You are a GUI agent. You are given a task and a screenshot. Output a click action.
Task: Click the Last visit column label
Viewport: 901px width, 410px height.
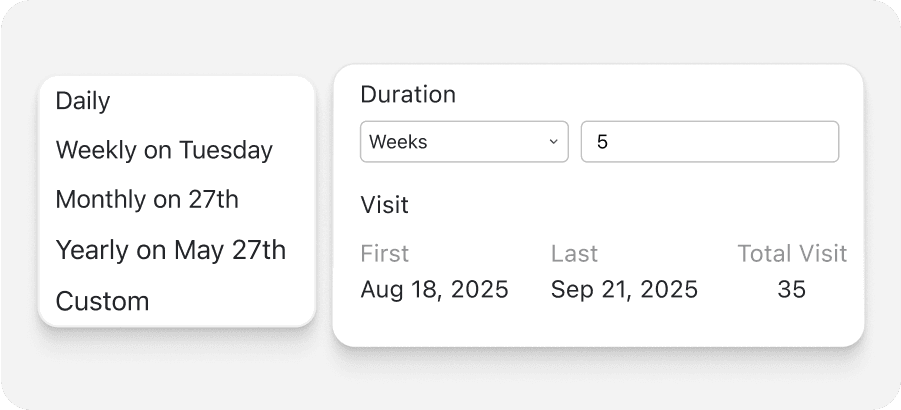574,254
